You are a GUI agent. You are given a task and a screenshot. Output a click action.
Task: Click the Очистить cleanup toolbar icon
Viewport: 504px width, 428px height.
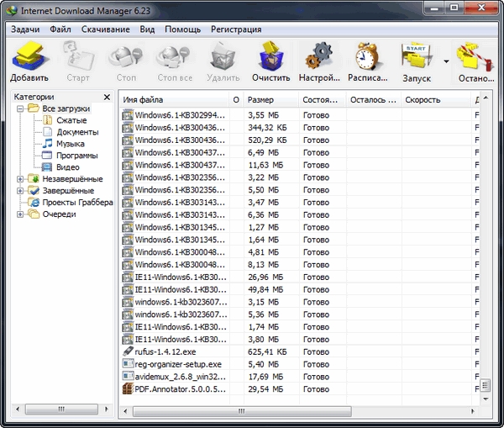tap(271, 55)
